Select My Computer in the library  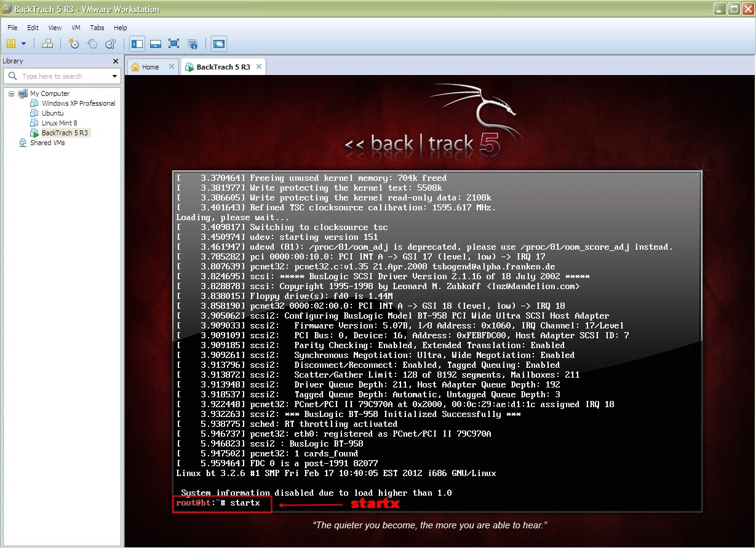tap(50, 93)
